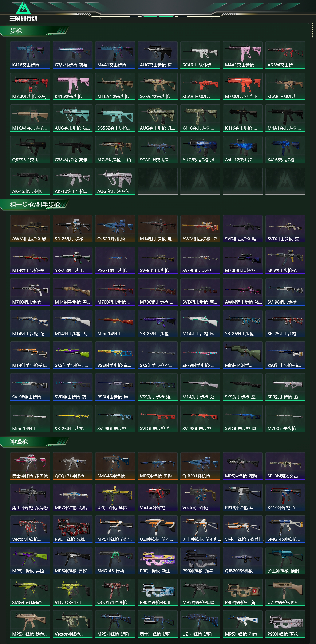316x644 pixels.
Task: Open the MP7冲锋枪-无垢 skin icon
Action: point(72,497)
